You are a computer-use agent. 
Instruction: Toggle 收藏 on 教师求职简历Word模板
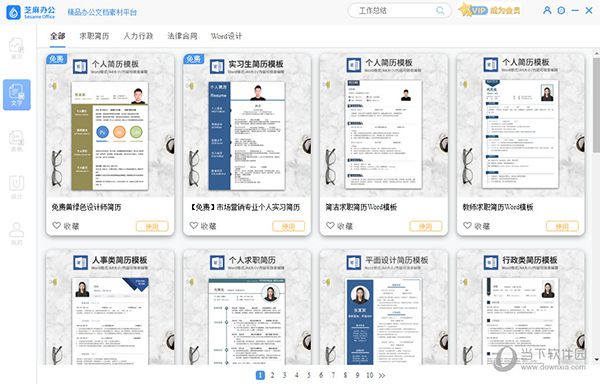476,226
